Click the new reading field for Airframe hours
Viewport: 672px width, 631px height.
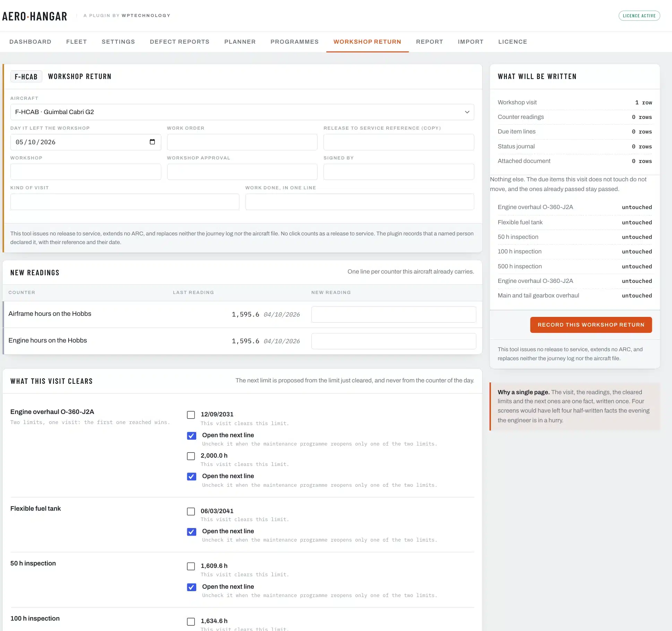[394, 314]
